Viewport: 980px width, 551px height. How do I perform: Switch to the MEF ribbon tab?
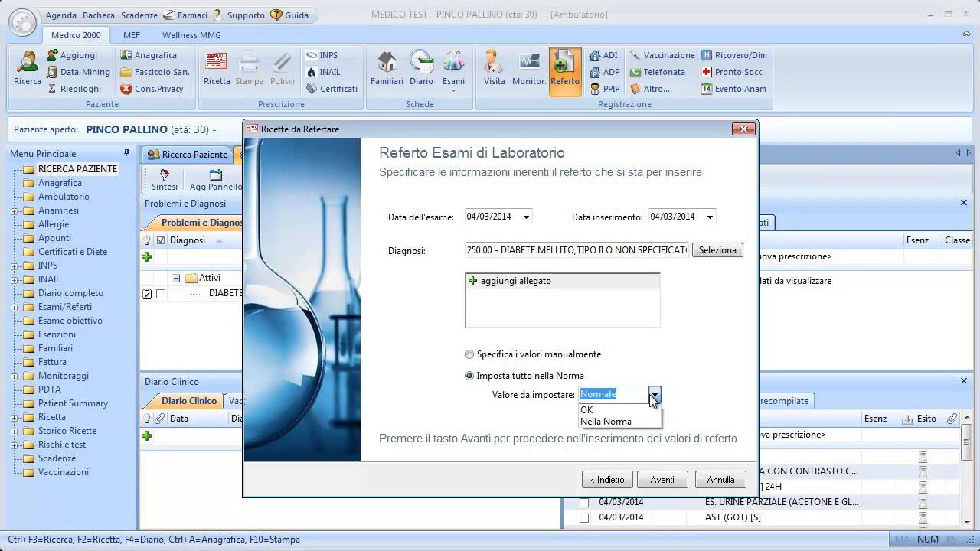pos(132,35)
